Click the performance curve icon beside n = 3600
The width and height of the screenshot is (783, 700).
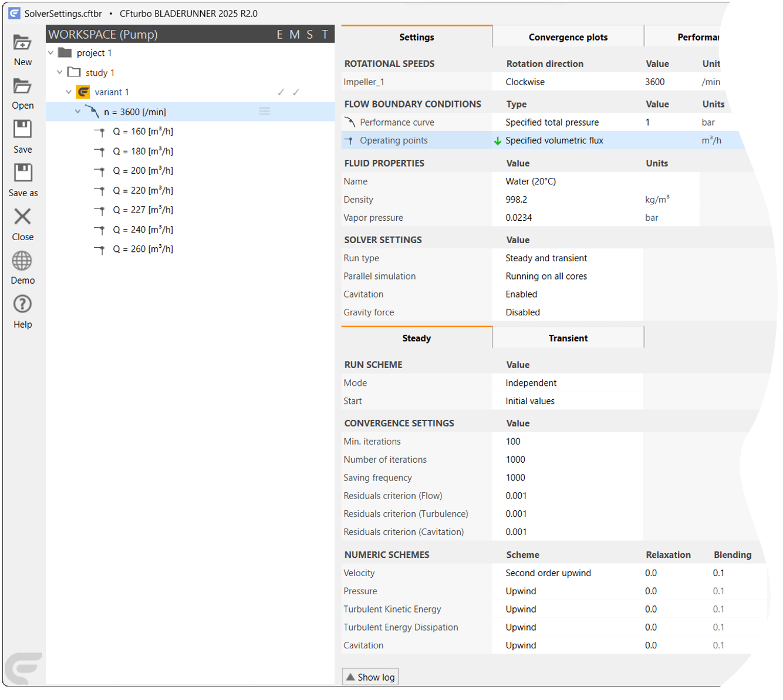pyautogui.click(x=92, y=112)
